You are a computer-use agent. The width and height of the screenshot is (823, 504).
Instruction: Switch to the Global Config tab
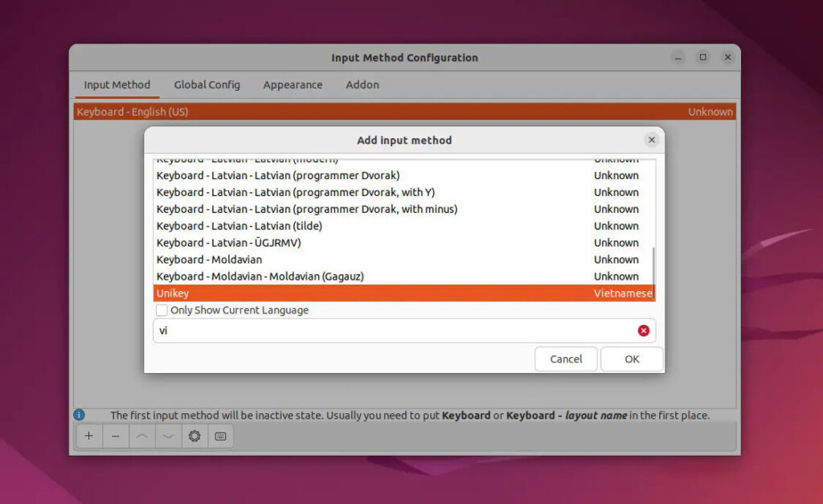(x=207, y=84)
